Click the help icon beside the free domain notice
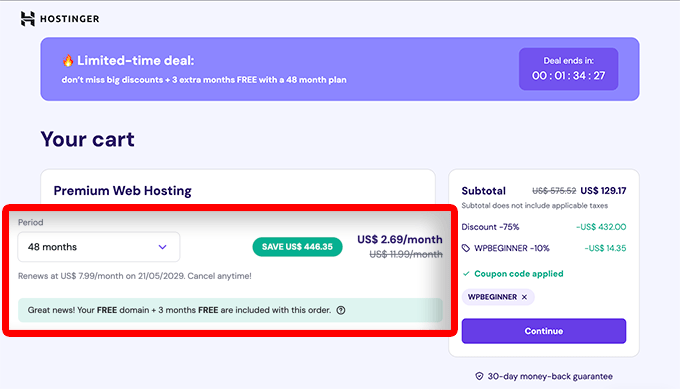The height and width of the screenshot is (389, 680). [341, 310]
